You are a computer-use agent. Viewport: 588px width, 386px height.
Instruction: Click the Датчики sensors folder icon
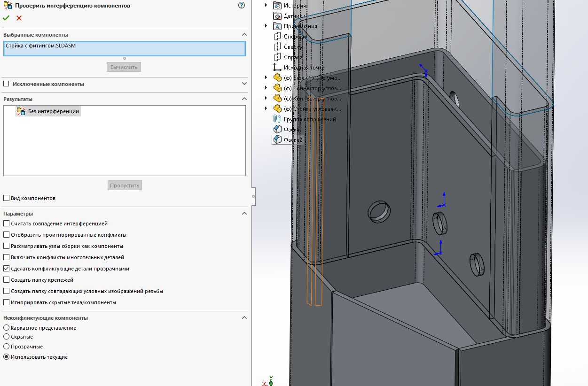277,16
